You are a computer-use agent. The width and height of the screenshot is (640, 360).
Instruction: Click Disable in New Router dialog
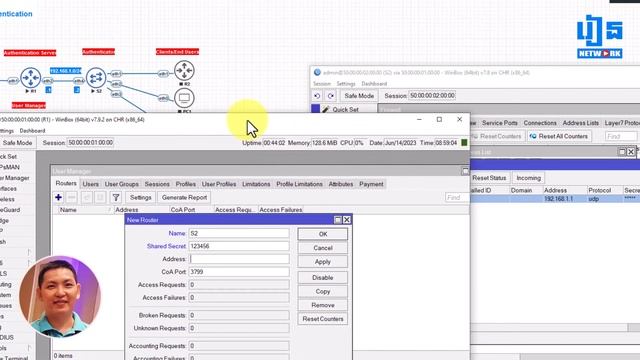[x=323, y=278]
